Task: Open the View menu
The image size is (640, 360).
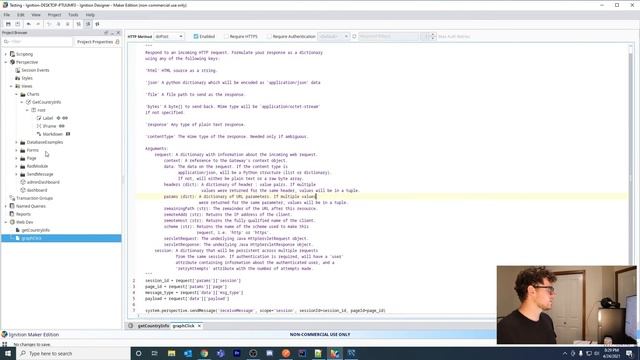Action: [x=36, y=15]
